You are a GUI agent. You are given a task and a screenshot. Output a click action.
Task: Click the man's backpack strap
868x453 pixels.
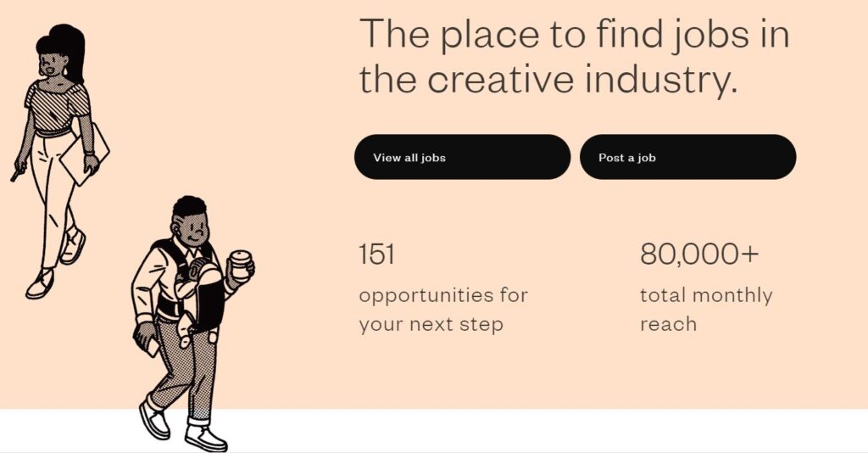pyautogui.click(x=164, y=254)
